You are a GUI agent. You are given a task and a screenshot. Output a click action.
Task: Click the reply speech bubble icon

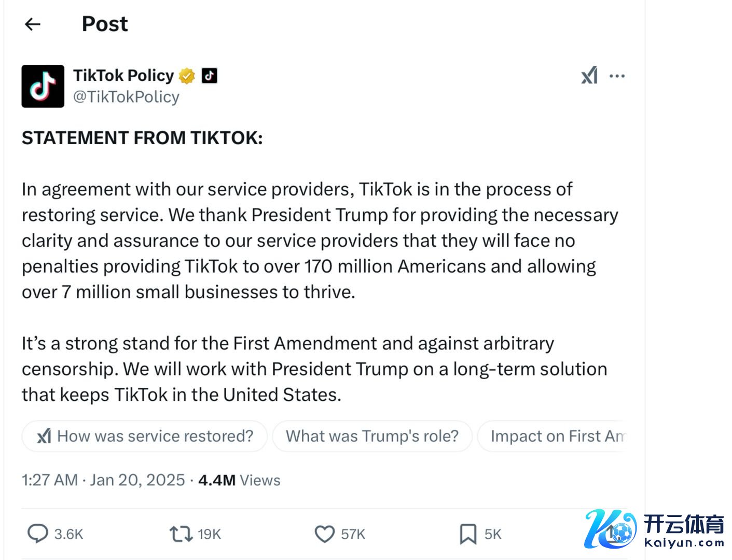[37, 534]
